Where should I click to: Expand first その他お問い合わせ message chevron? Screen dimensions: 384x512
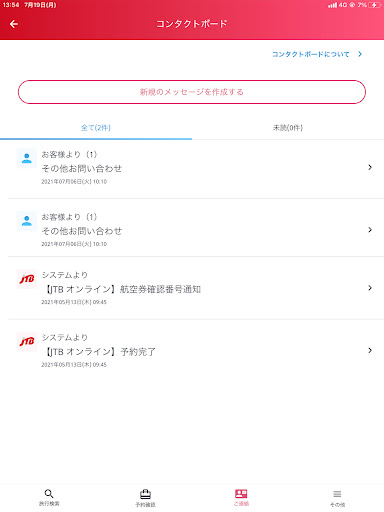click(370, 167)
